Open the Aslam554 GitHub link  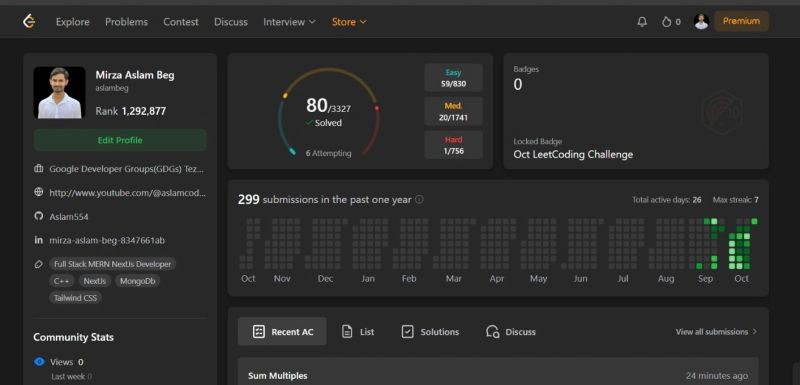(69, 217)
